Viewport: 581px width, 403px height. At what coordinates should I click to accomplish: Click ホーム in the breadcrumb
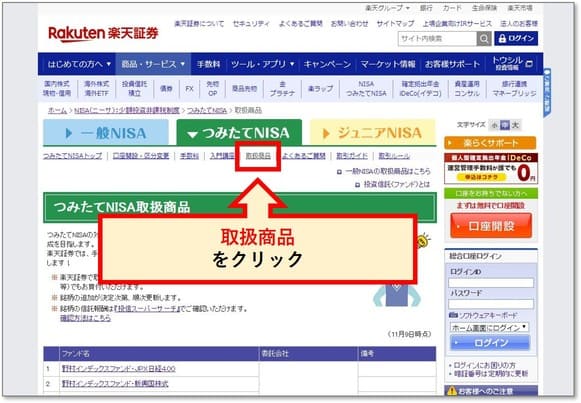(57, 110)
